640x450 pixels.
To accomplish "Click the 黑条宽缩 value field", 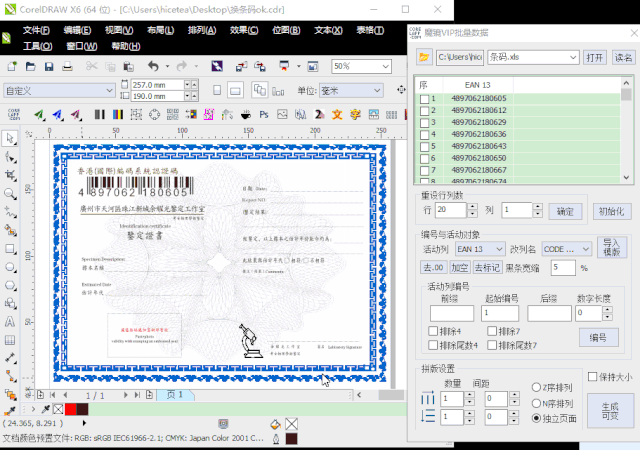I will click(x=563, y=268).
